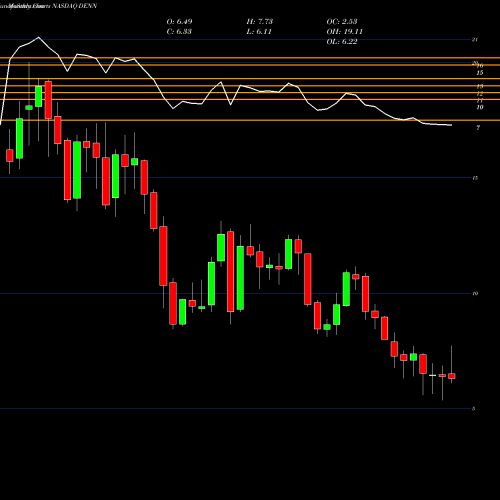Select the open value 'O: 6.49'
Image resolution: width=500 pixels, height=500 pixels.
coord(179,22)
